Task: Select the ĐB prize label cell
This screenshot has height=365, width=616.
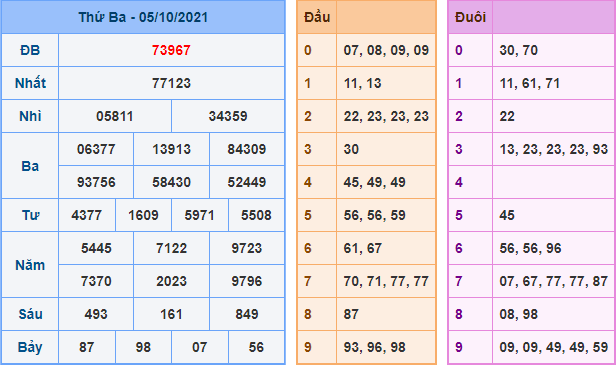Action: coord(30,50)
